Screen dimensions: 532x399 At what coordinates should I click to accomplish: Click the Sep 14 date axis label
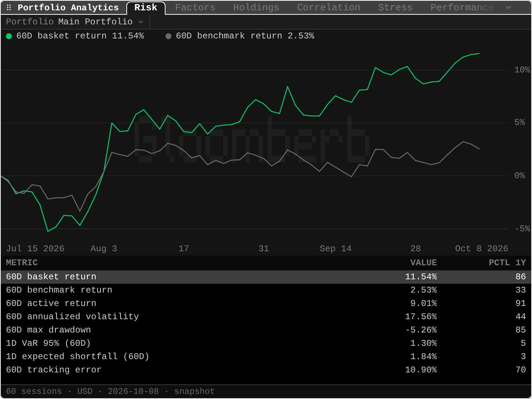coord(335,249)
